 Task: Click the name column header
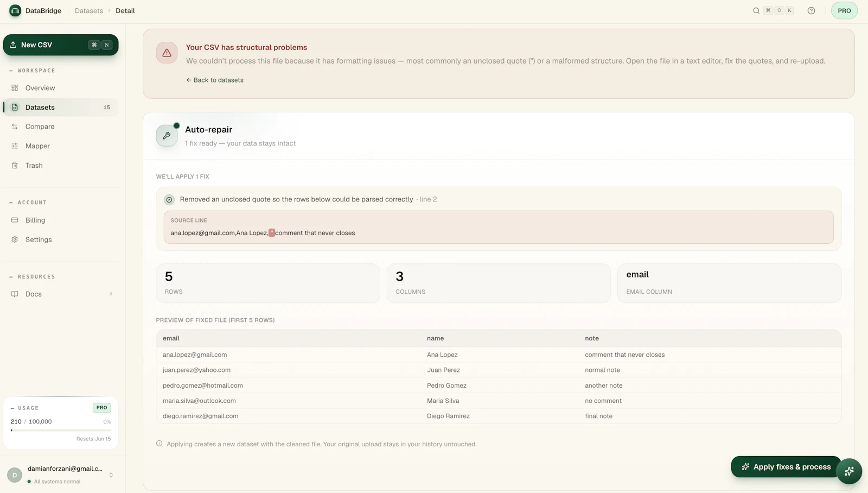pyautogui.click(x=435, y=338)
